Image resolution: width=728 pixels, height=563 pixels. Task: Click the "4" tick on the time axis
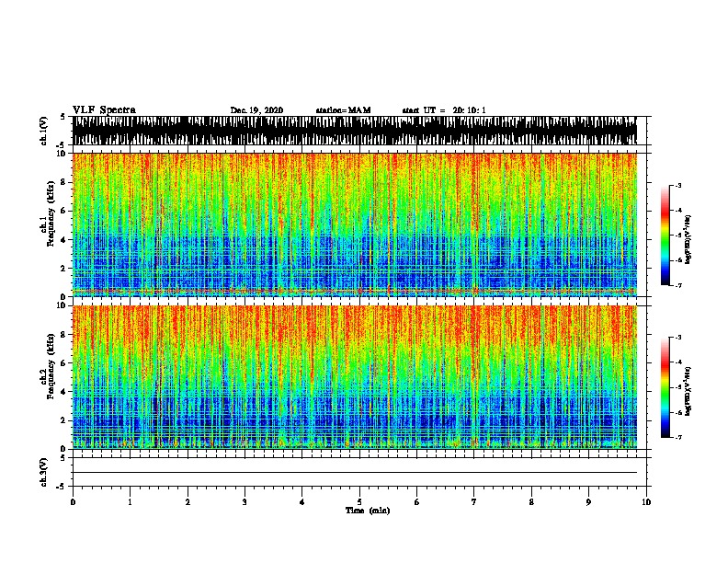point(302,502)
